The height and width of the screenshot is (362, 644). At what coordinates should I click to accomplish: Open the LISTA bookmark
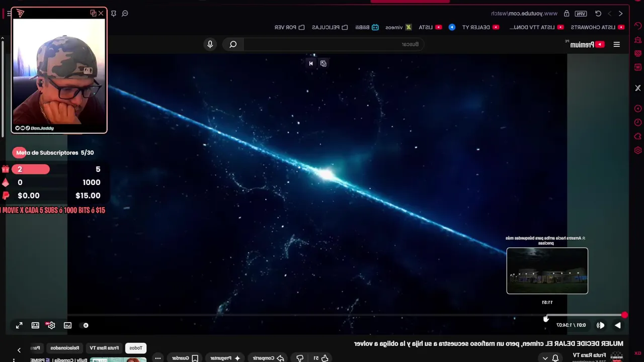pos(430,27)
